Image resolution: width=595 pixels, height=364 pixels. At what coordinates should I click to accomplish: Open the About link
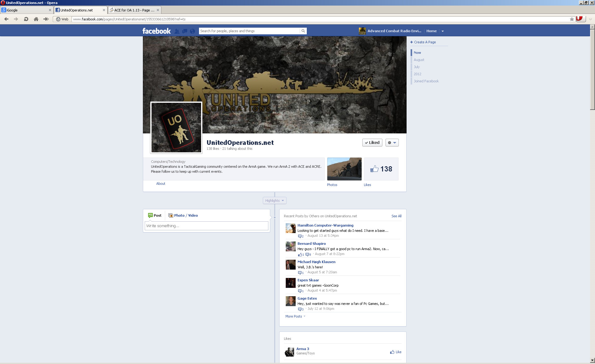point(161,184)
